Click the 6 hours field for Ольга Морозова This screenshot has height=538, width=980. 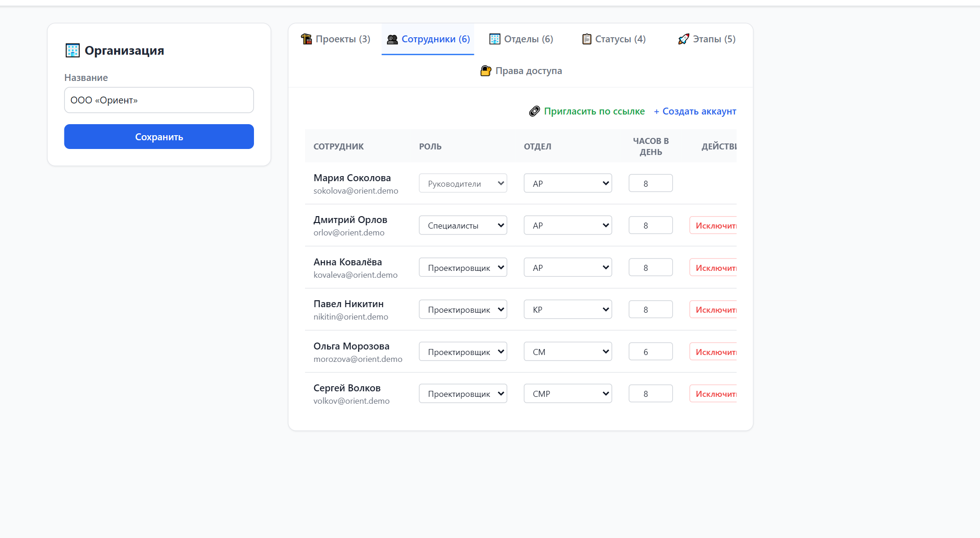coord(651,352)
